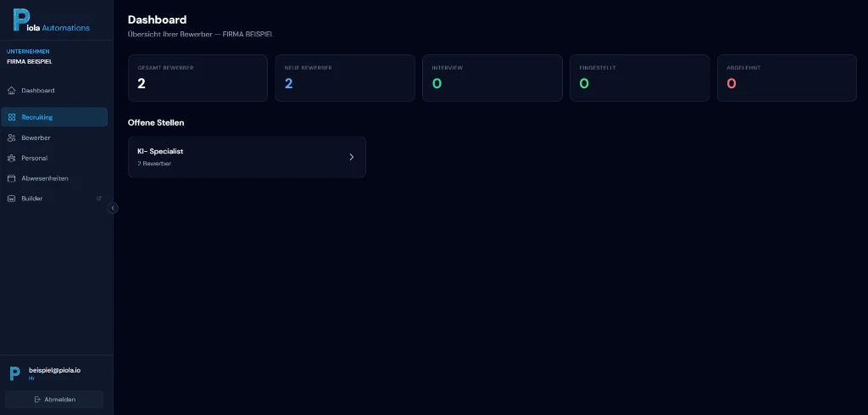
Task: Click the Abwesenheiten calendar icon
Action: (x=12, y=178)
